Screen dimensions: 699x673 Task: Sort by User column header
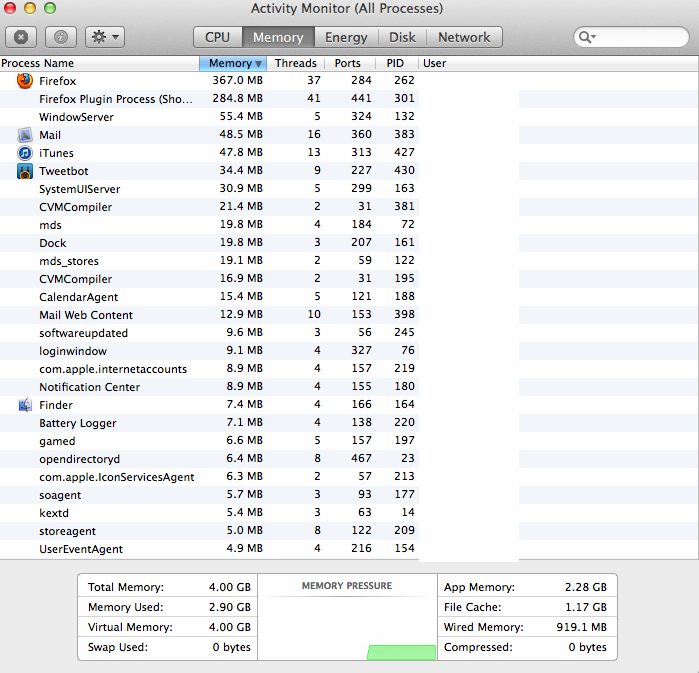[x=558, y=63]
